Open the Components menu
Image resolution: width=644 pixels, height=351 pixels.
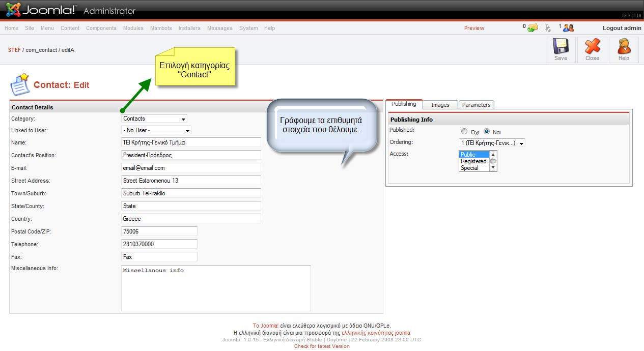[x=101, y=28]
